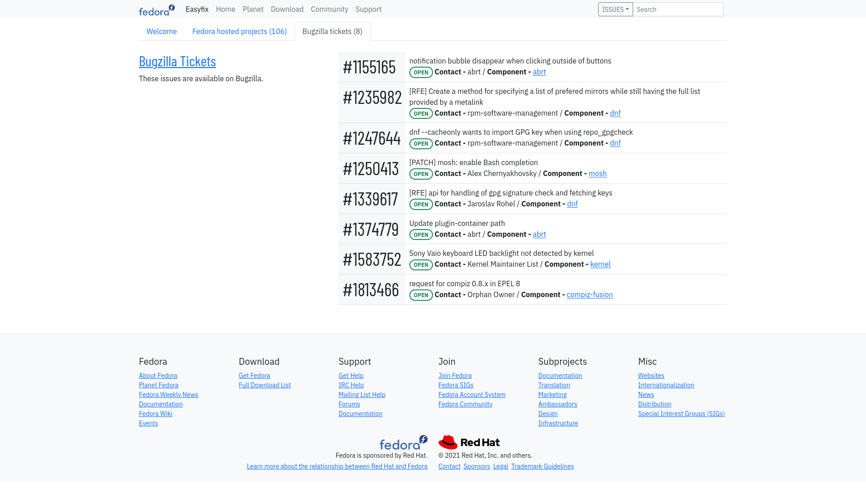Open Marketing footer link
866x504 pixels.
click(552, 395)
